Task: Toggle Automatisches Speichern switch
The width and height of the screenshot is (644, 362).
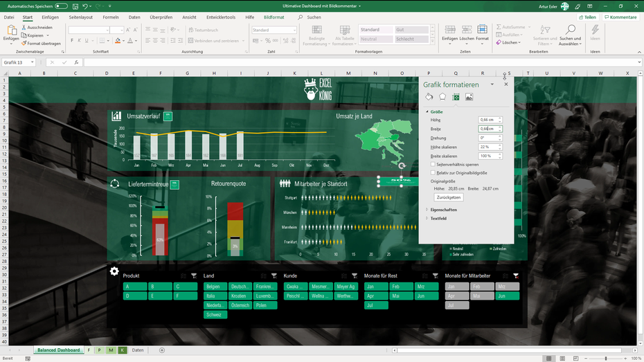Action: tap(61, 6)
